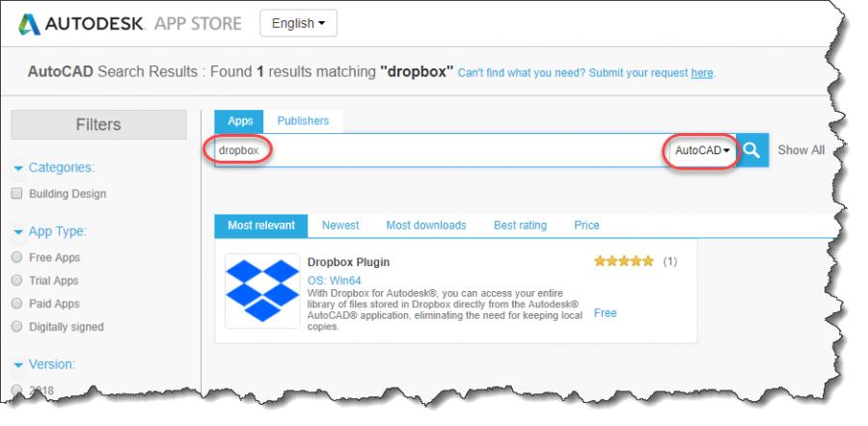Select the Free Apps radio button
The image size is (868, 426).
click(16, 257)
